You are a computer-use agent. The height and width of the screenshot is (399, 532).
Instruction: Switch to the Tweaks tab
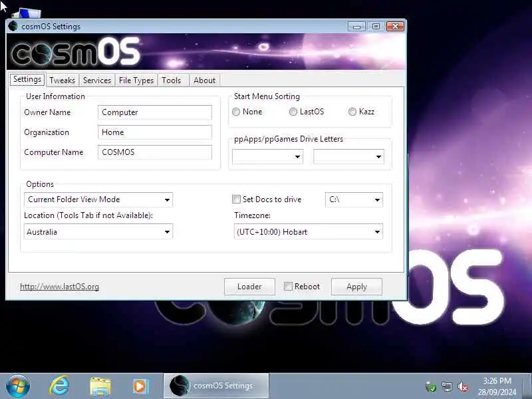(x=62, y=80)
